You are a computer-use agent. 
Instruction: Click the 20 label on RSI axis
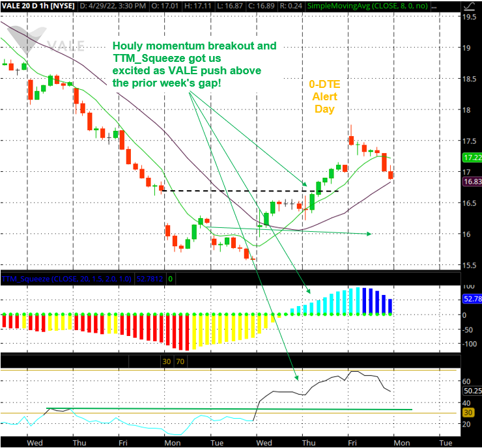click(x=466, y=425)
